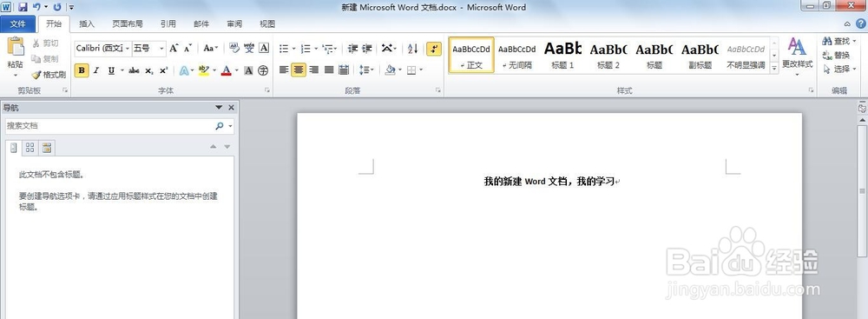Screen dimensions: 868x319
Task: Expand the styles gallery More arrow
Action: click(774, 68)
